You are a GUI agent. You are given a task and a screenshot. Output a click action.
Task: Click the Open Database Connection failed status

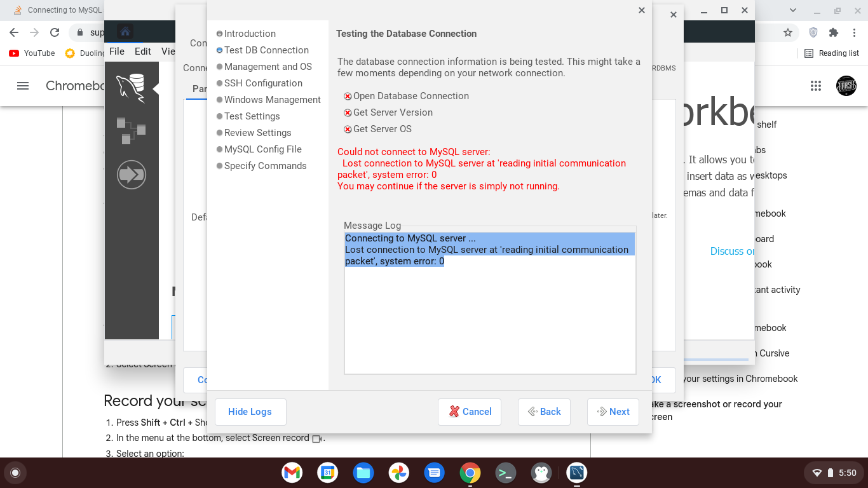pyautogui.click(x=407, y=96)
